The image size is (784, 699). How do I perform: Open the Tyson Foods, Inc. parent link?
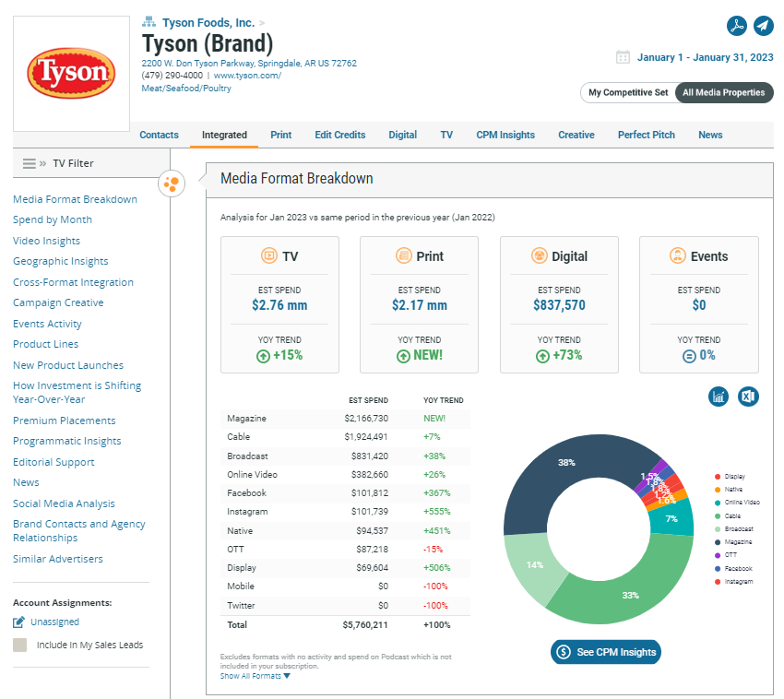208,22
